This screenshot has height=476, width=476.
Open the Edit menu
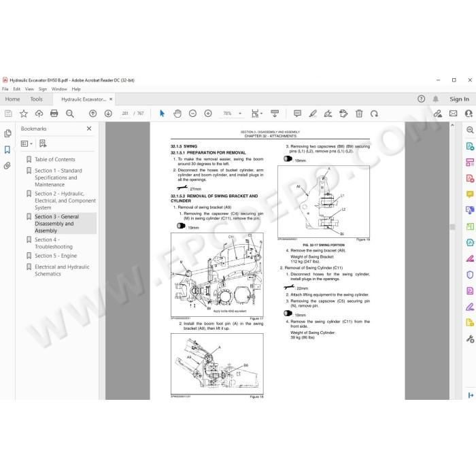coord(17,89)
